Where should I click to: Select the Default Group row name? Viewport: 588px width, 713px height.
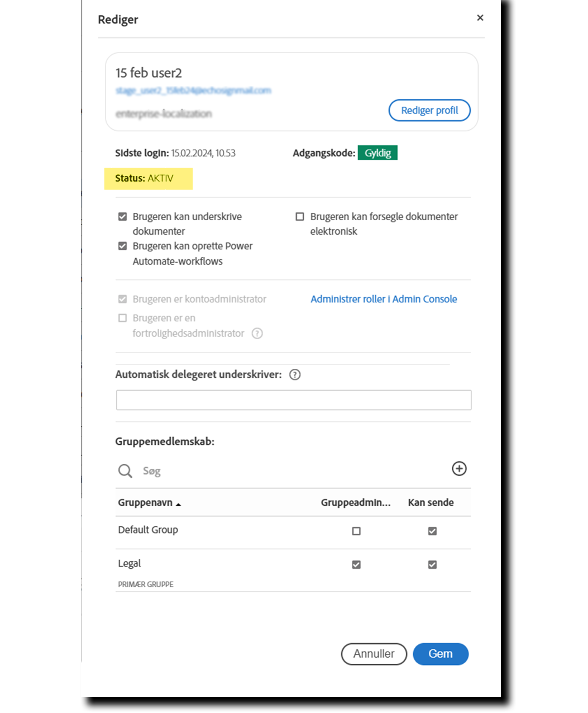click(148, 530)
